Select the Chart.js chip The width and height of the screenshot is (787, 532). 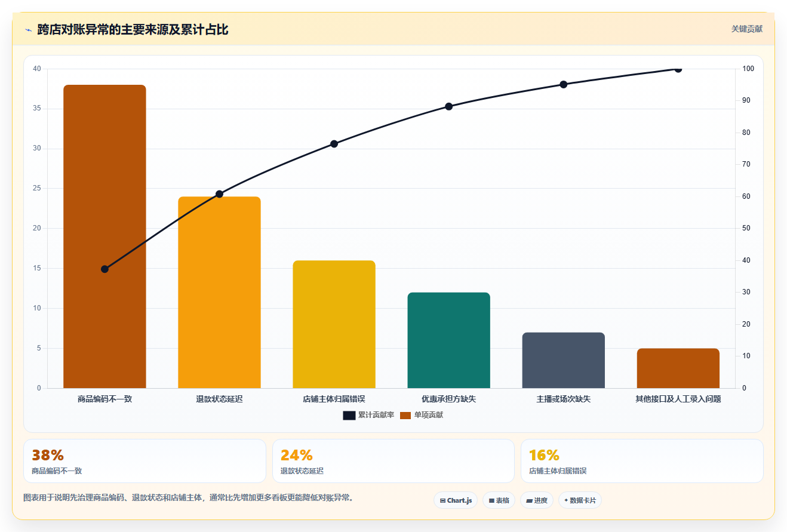click(456, 500)
